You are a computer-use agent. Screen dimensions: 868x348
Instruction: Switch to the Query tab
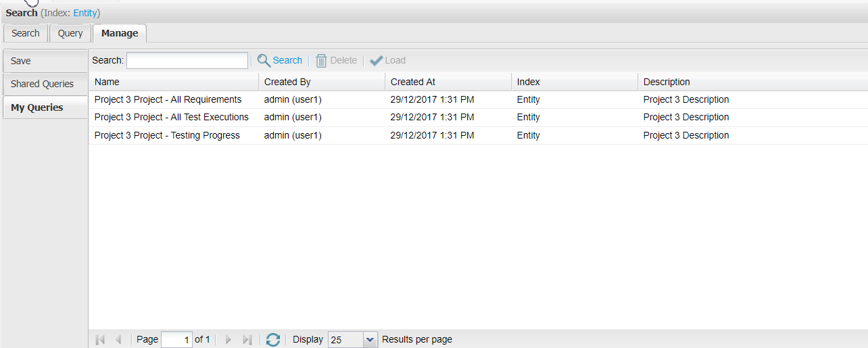coord(70,33)
